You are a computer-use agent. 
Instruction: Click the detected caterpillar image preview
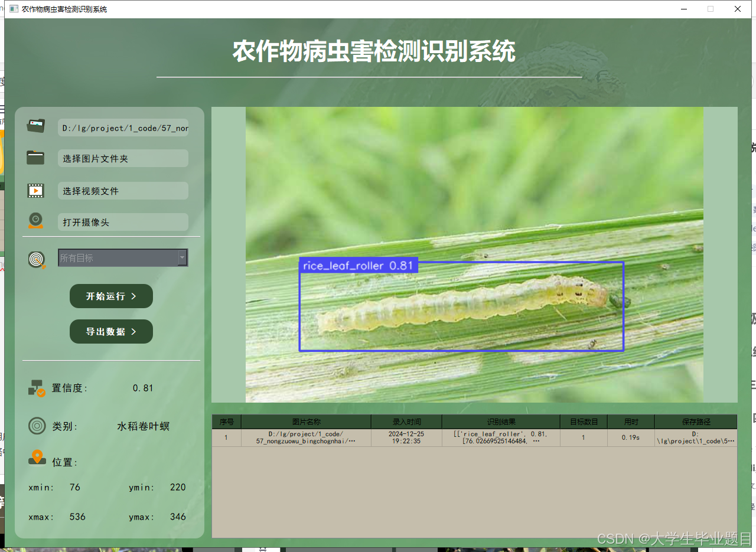pos(474,254)
